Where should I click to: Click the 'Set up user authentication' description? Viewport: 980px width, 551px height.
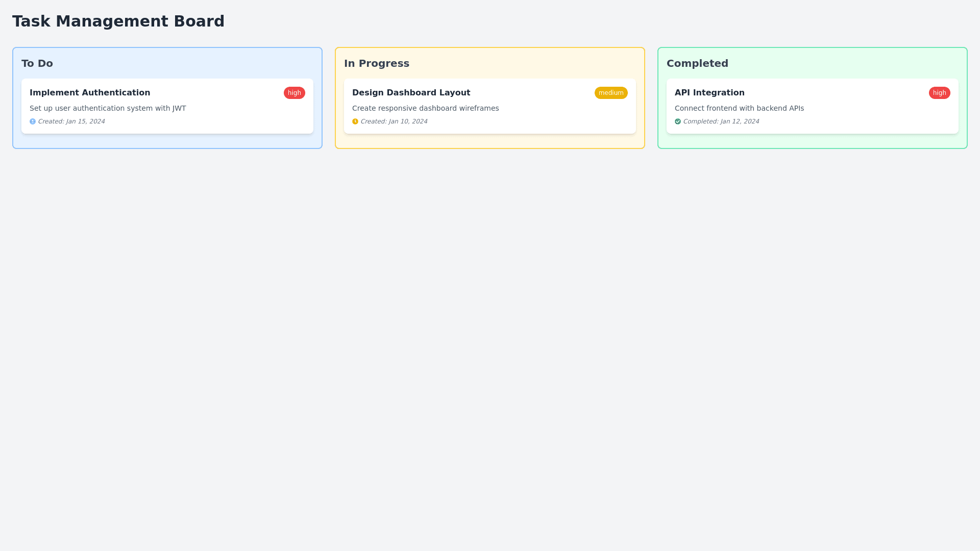[x=108, y=108]
